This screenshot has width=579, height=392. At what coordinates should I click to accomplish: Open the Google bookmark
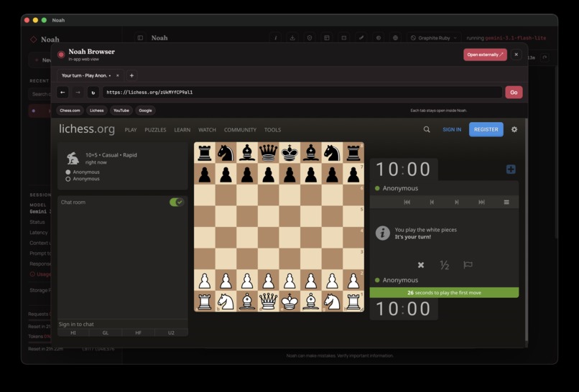click(x=146, y=111)
